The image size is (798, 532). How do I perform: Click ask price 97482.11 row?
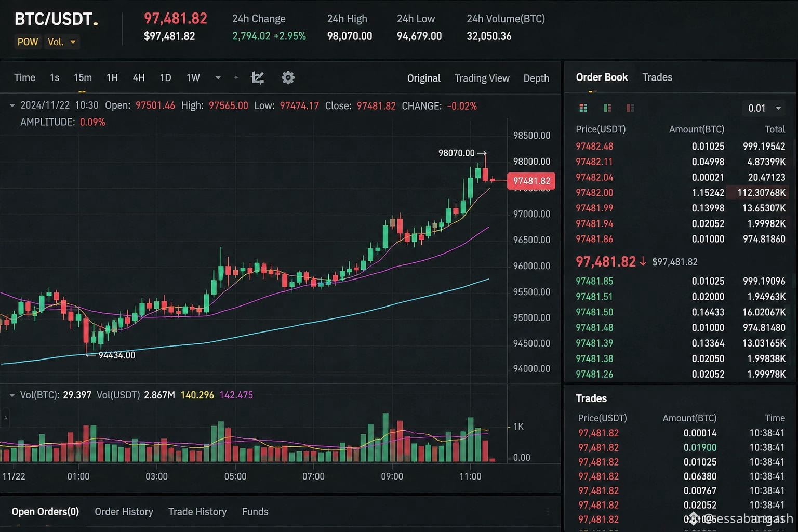tap(681, 162)
